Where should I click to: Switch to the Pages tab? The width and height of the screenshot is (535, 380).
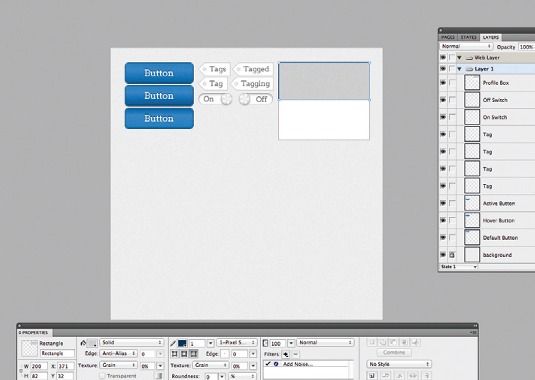point(448,37)
